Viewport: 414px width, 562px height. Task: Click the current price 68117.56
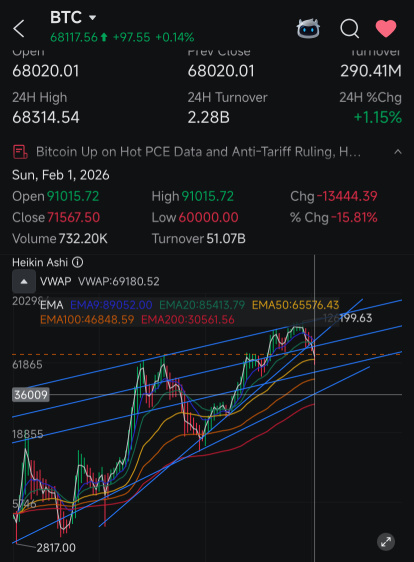74,37
